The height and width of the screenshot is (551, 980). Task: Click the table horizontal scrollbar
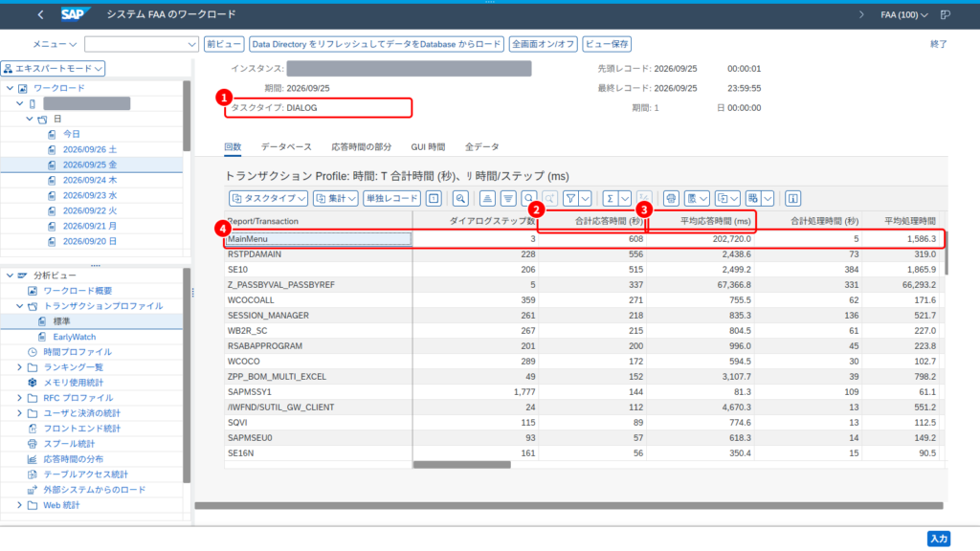pos(462,464)
